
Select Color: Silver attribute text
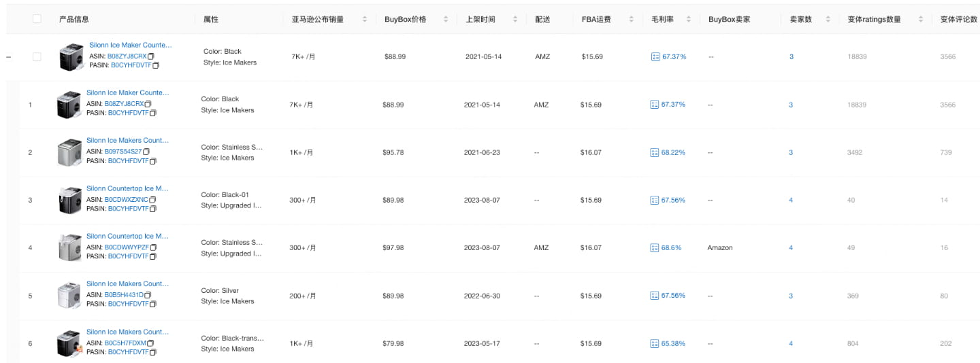(x=220, y=291)
